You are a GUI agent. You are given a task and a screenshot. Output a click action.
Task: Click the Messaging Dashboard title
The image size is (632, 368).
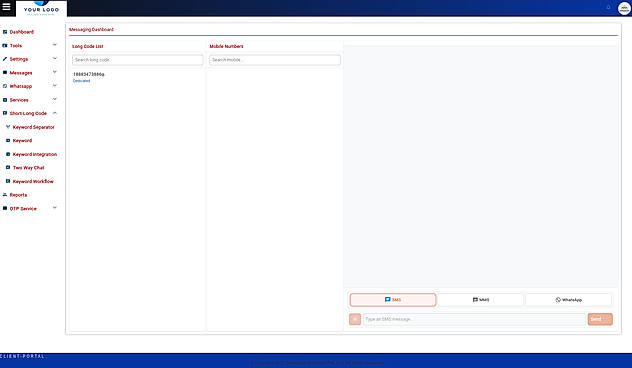click(x=91, y=29)
